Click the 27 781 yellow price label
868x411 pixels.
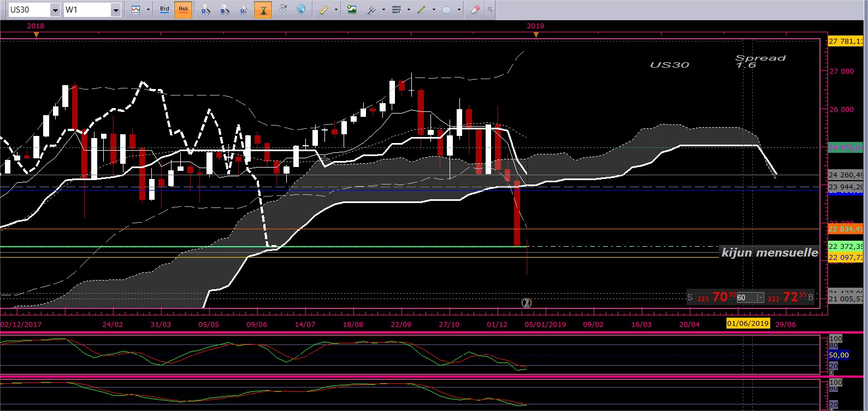tap(846, 41)
